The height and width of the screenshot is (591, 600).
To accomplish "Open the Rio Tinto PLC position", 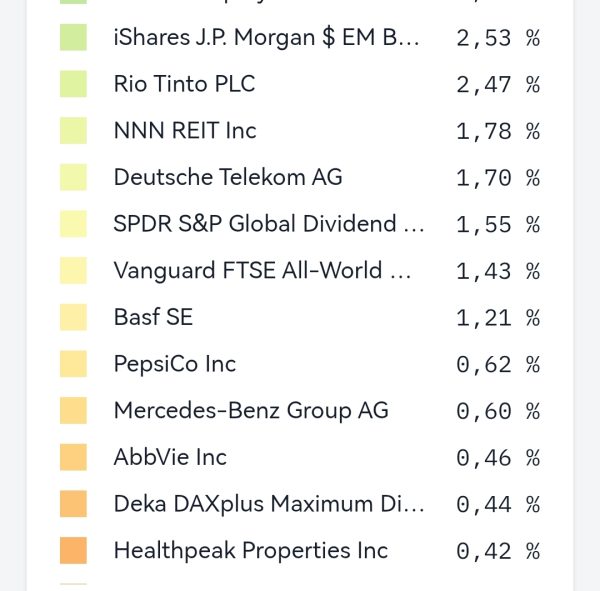I will [185, 84].
